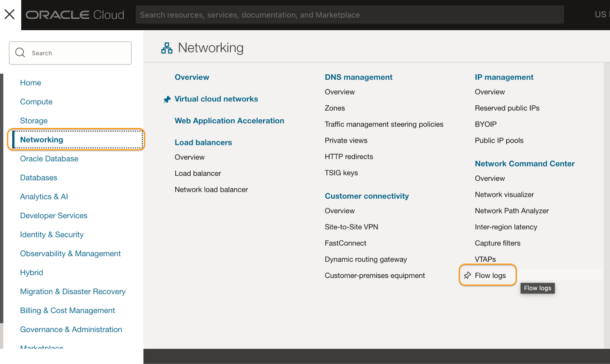Open Billing & Cost Management category
This screenshot has height=364, width=610.
(67, 311)
